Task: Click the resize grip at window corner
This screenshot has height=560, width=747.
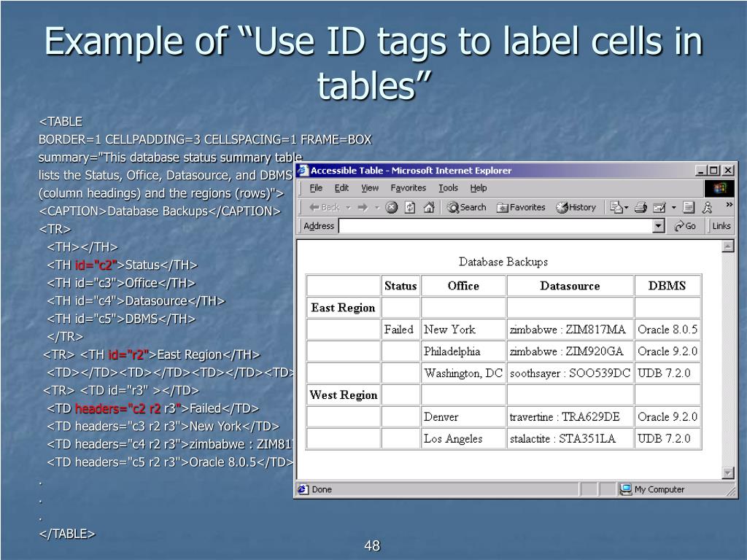Action: (x=731, y=492)
